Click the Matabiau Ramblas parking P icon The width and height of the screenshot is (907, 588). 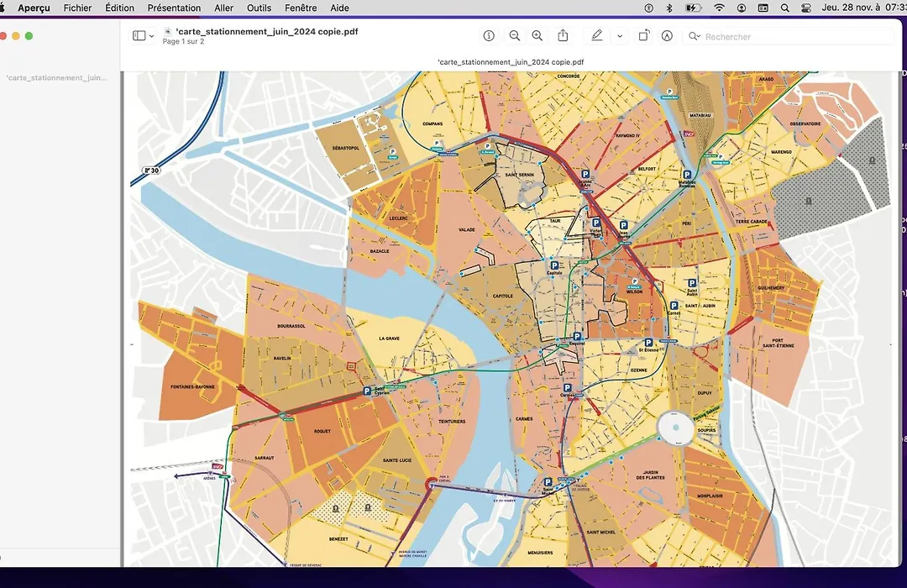[x=687, y=174]
